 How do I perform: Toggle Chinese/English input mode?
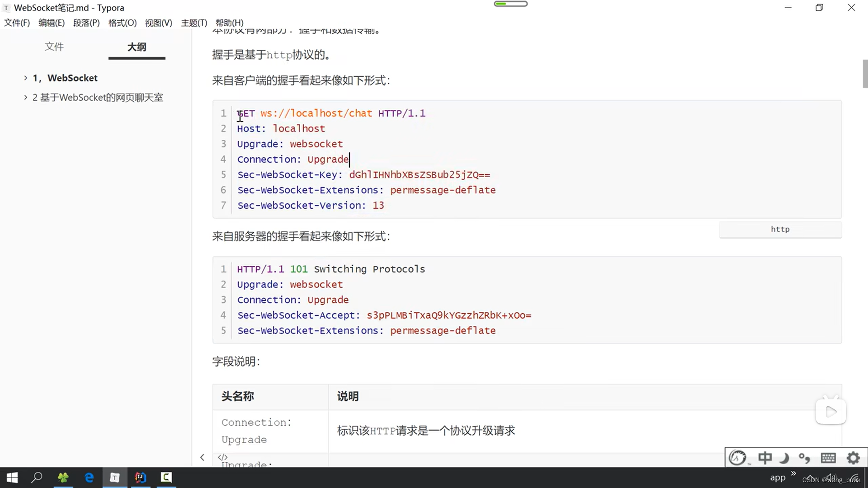click(765, 458)
